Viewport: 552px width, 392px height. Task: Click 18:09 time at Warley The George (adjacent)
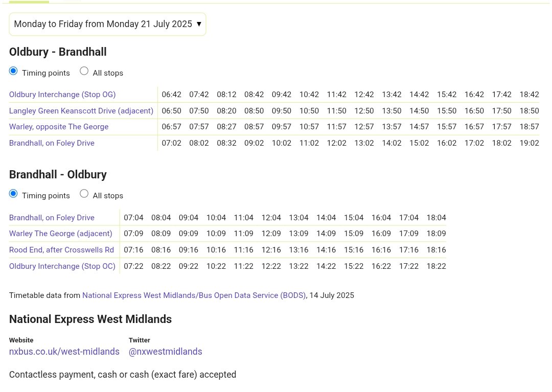click(436, 234)
